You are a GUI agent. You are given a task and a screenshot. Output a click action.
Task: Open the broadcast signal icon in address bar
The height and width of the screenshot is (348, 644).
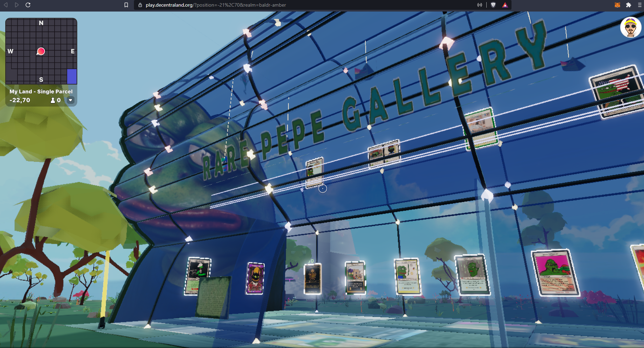(x=480, y=5)
